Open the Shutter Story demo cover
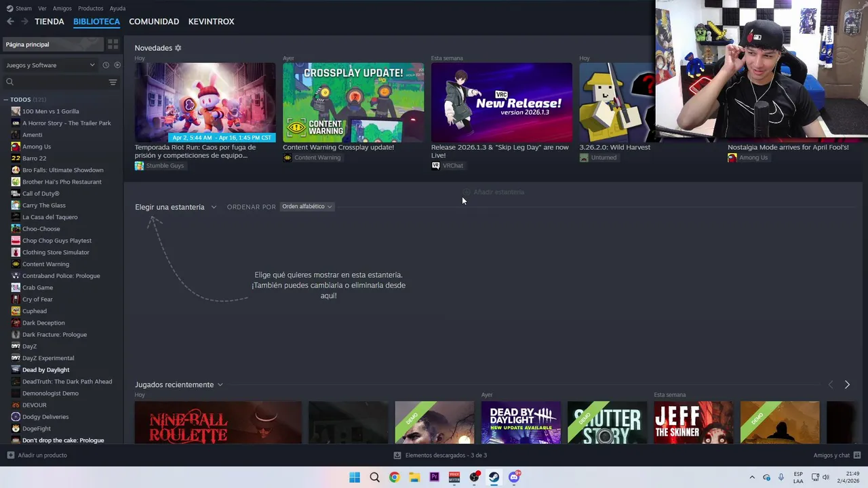This screenshot has height=488, width=868. click(607, 422)
